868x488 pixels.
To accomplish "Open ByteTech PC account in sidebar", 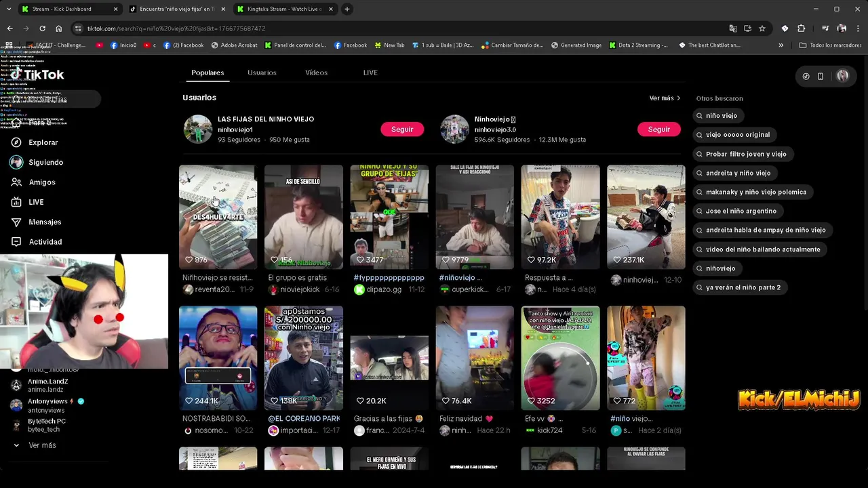I will [x=38, y=425].
